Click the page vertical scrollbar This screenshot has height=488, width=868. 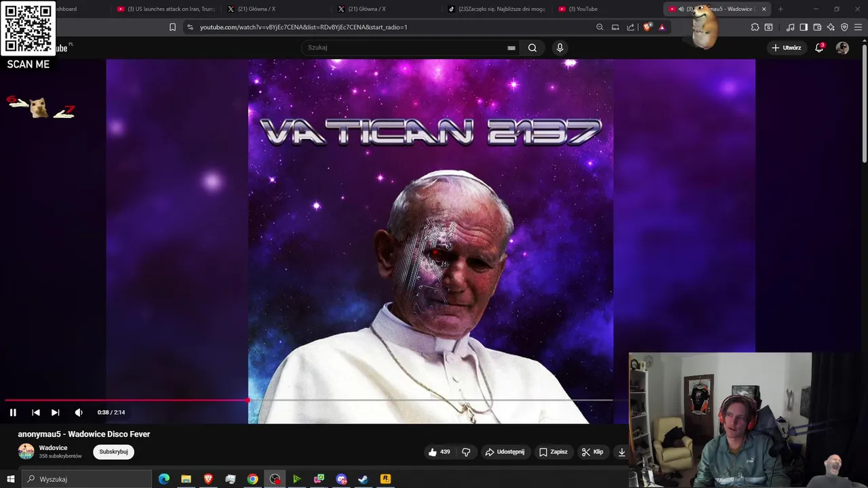[x=864, y=102]
